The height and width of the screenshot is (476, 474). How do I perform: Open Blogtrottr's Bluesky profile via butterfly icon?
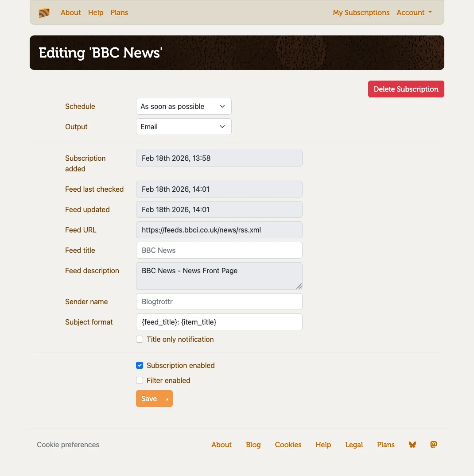412,445
